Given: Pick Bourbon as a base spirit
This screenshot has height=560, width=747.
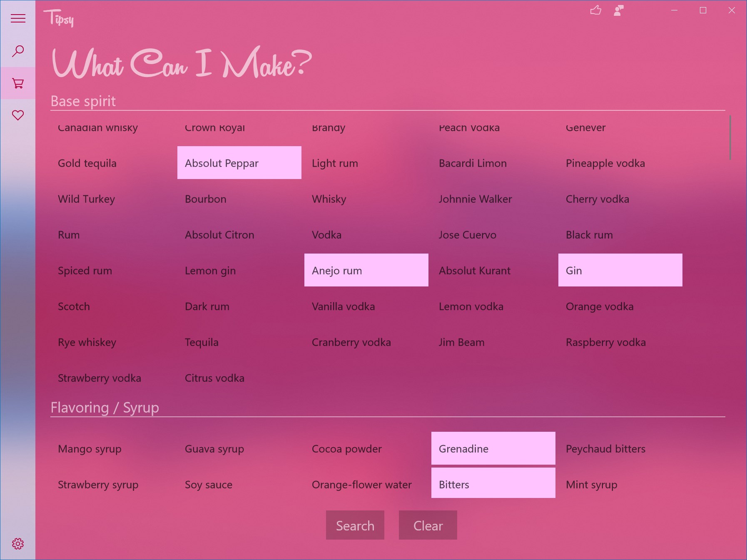Looking at the screenshot, I should [239, 199].
